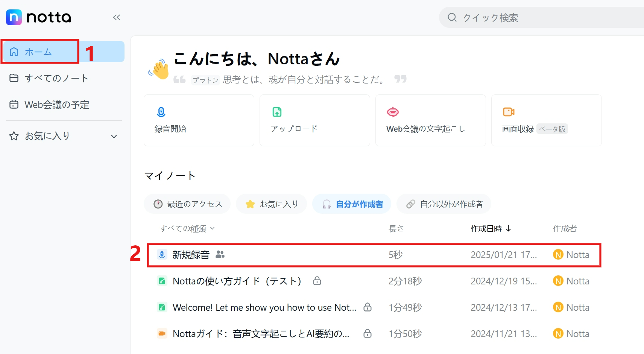Switch to 自分以外が作成者 tab

444,204
